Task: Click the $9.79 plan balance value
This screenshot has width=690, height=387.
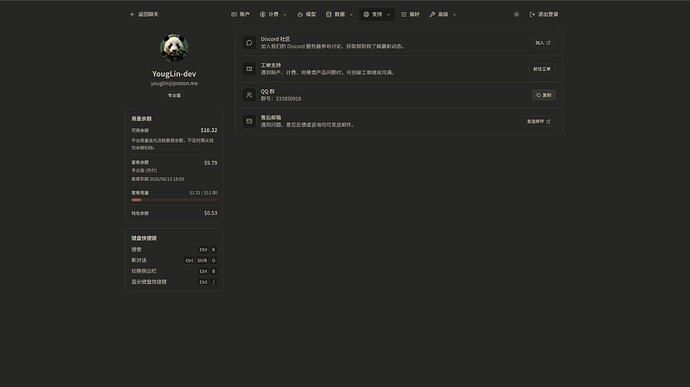Action: pos(210,163)
